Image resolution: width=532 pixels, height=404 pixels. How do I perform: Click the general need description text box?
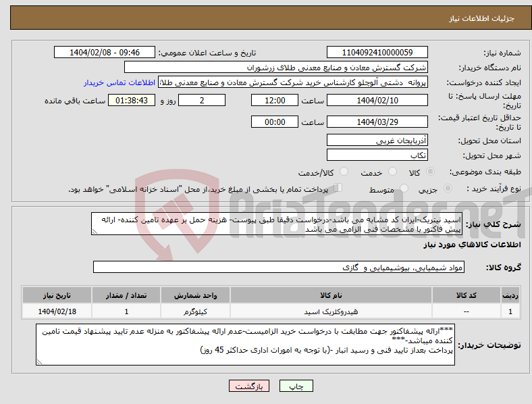coord(277,224)
